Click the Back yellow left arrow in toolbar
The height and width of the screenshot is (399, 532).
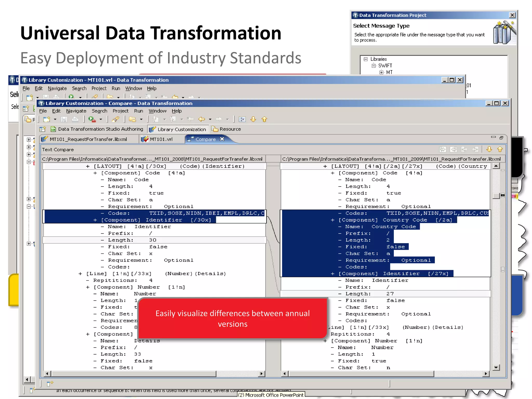point(202,119)
